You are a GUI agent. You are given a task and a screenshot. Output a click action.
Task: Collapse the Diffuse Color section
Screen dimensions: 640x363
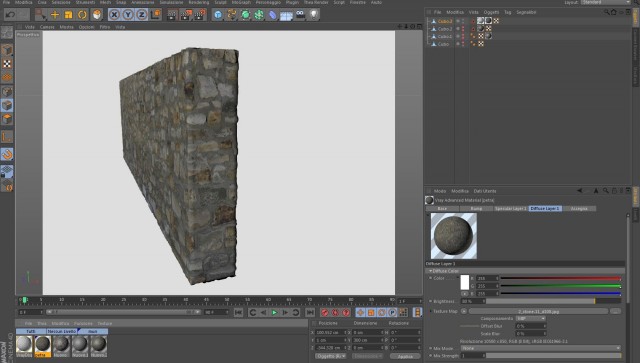point(430,271)
